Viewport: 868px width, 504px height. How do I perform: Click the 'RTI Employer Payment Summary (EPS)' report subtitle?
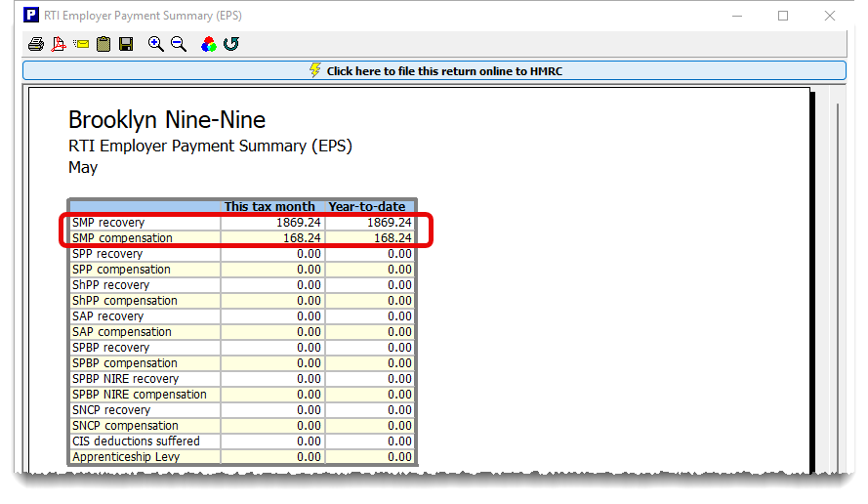click(210, 147)
